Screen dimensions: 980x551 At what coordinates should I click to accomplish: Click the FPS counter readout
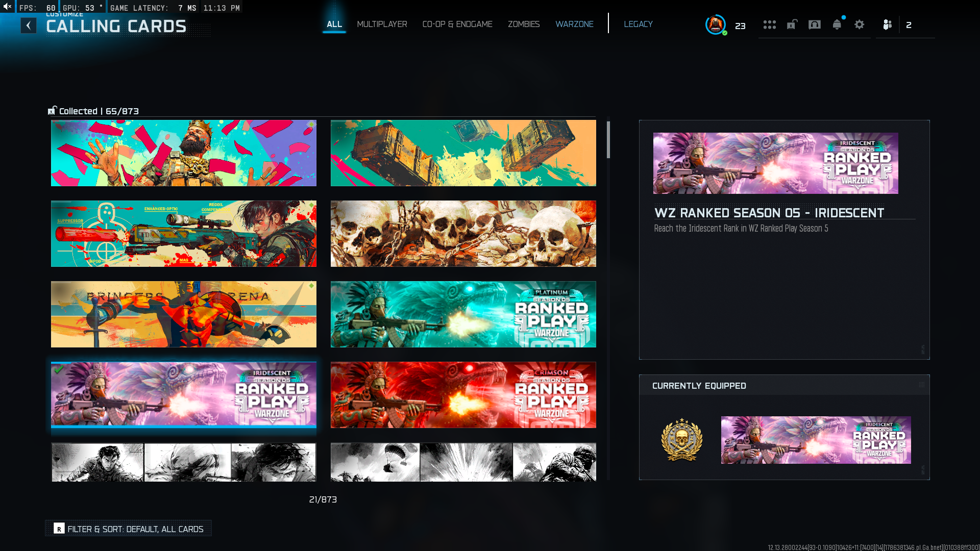coord(37,8)
